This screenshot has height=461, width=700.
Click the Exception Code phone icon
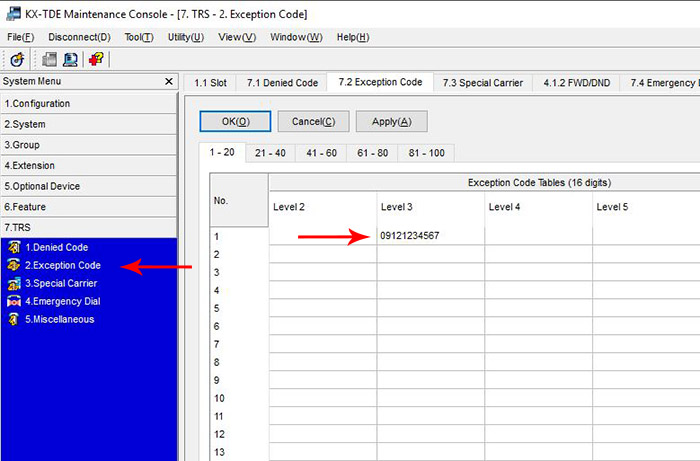(x=14, y=265)
